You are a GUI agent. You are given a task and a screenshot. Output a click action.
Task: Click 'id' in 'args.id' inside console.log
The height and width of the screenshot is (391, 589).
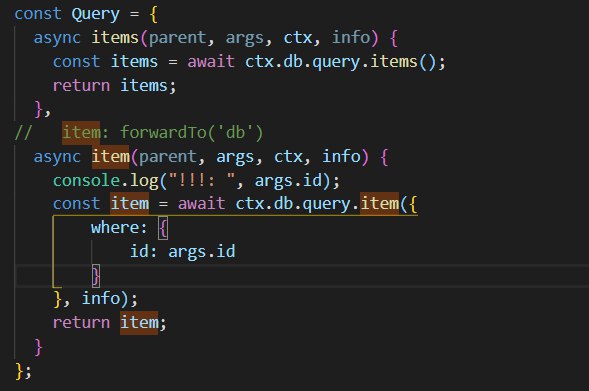(x=313, y=180)
